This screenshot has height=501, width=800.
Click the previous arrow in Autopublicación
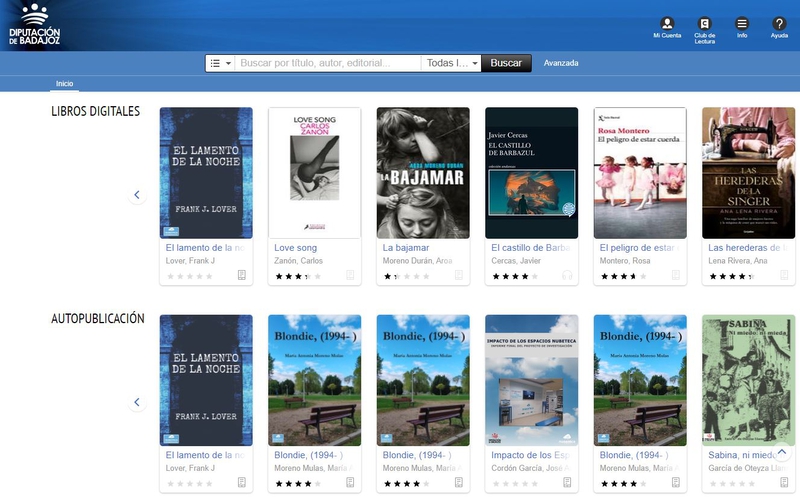tap(137, 402)
